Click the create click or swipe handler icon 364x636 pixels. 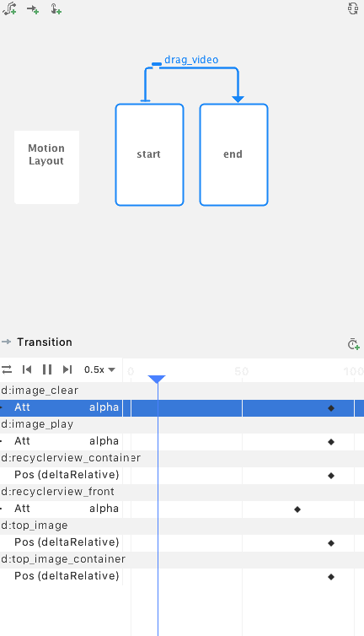56,9
